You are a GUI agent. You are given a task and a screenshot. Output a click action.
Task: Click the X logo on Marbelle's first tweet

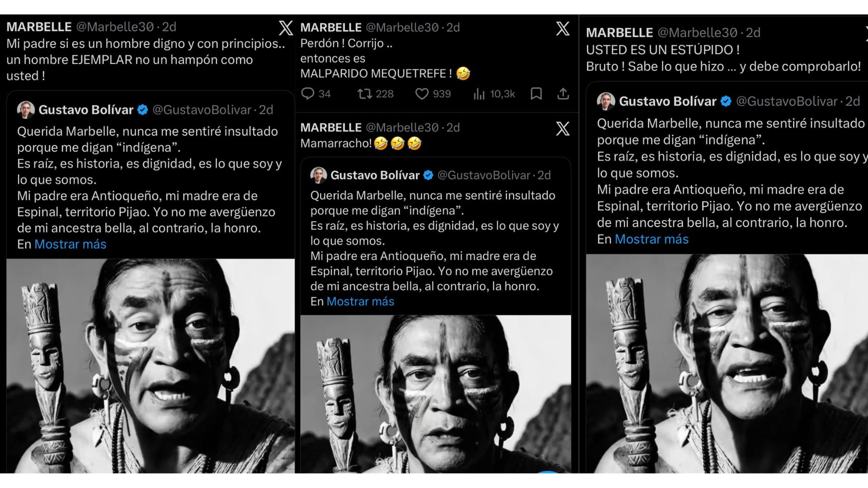[285, 28]
